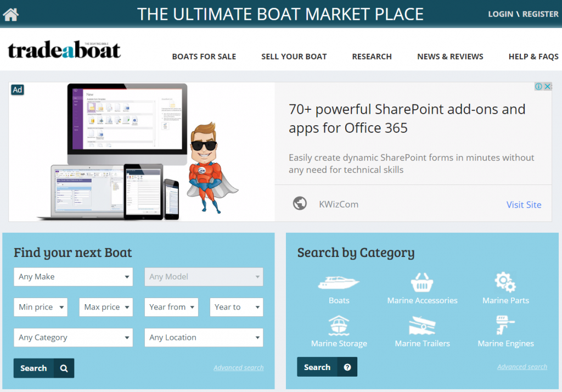Click the Marine Storage label
The height and width of the screenshot is (392, 562).
click(339, 344)
